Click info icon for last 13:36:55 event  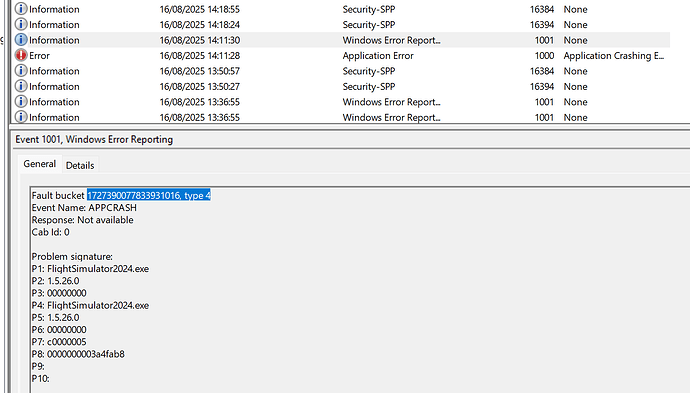tap(21, 117)
